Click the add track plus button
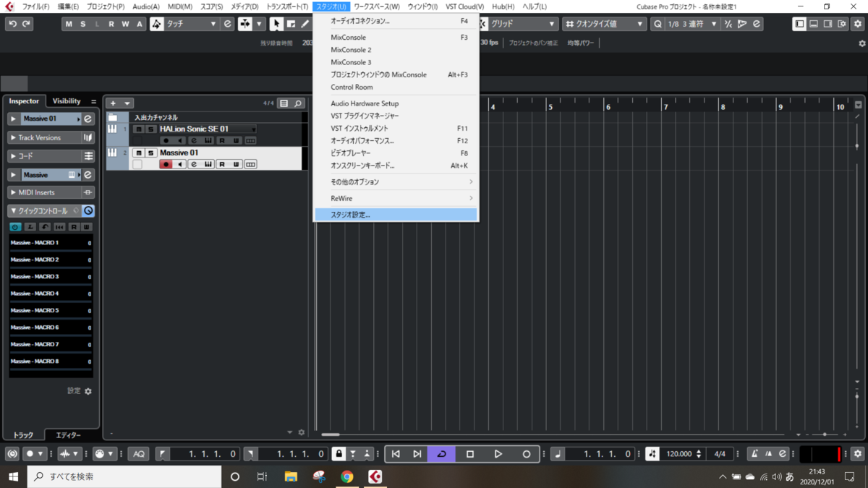 pyautogui.click(x=113, y=103)
